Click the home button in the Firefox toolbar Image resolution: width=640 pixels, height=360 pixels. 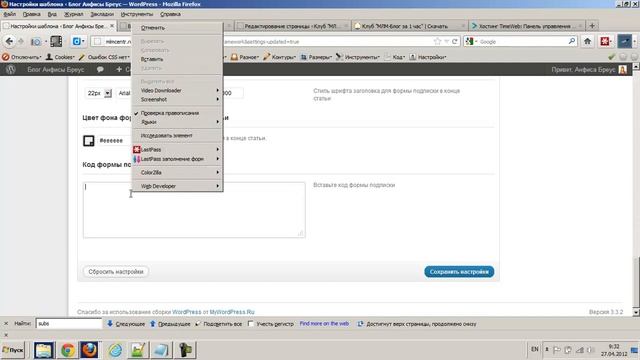click(587, 41)
